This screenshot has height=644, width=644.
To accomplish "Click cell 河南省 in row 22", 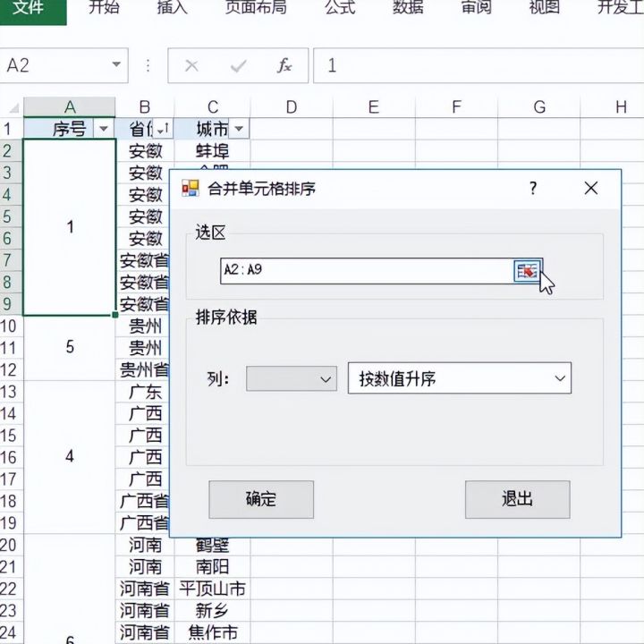I will point(145,589).
